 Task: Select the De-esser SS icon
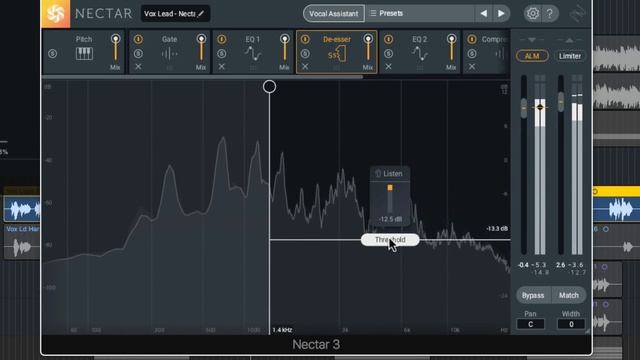(337, 54)
